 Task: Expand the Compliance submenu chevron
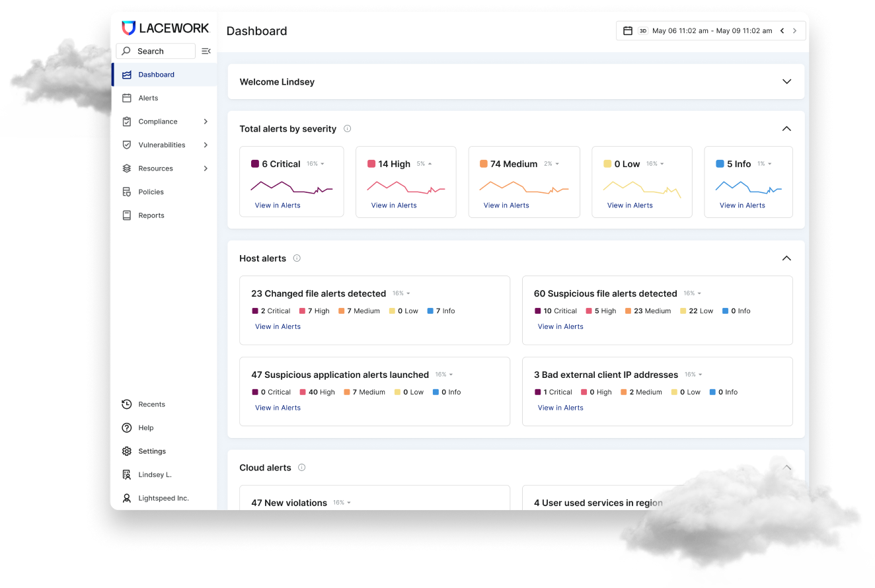coord(206,122)
